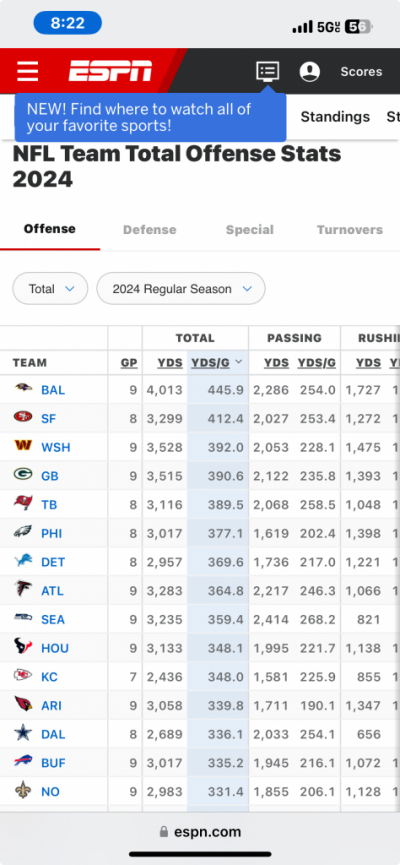This screenshot has height=865, width=400.
Task: Open the BUF team link
Action: 53,763
